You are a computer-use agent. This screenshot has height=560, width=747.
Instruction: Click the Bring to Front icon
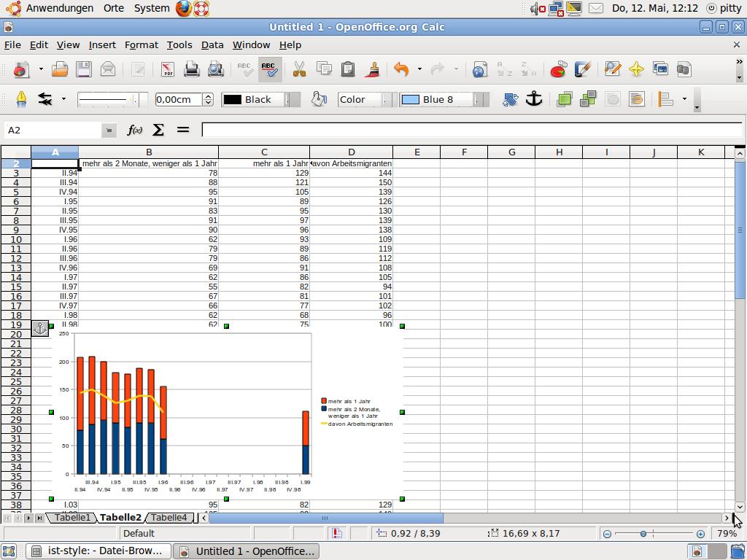564,99
